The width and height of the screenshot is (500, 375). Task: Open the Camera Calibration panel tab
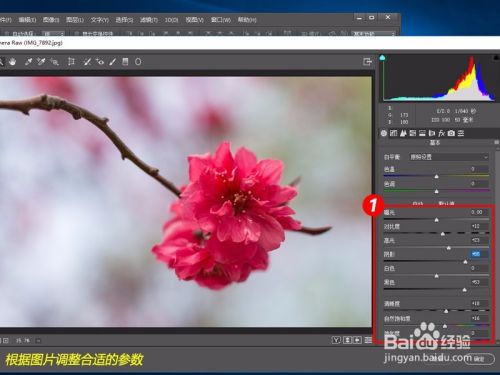click(x=451, y=133)
